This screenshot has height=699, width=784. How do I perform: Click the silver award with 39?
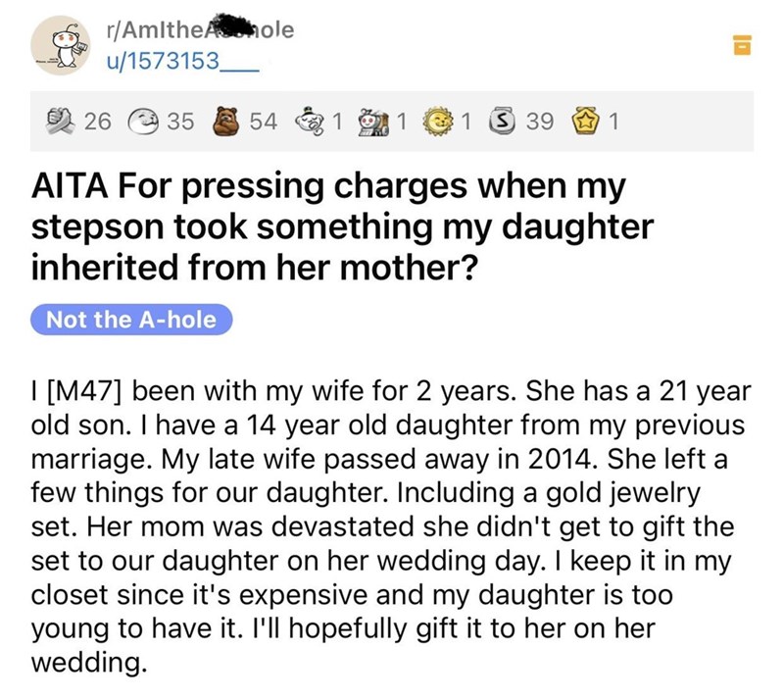502,122
